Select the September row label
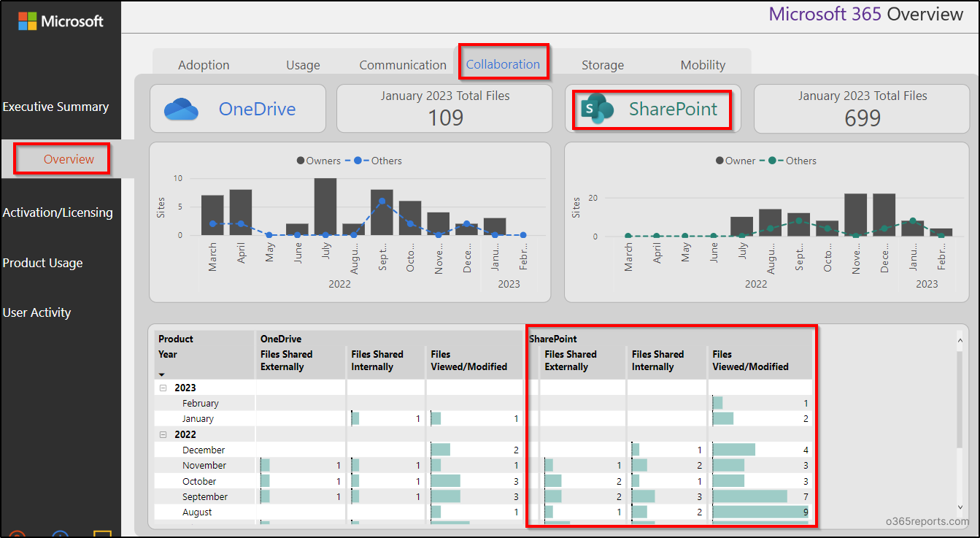The width and height of the screenshot is (980, 538). pos(205,497)
